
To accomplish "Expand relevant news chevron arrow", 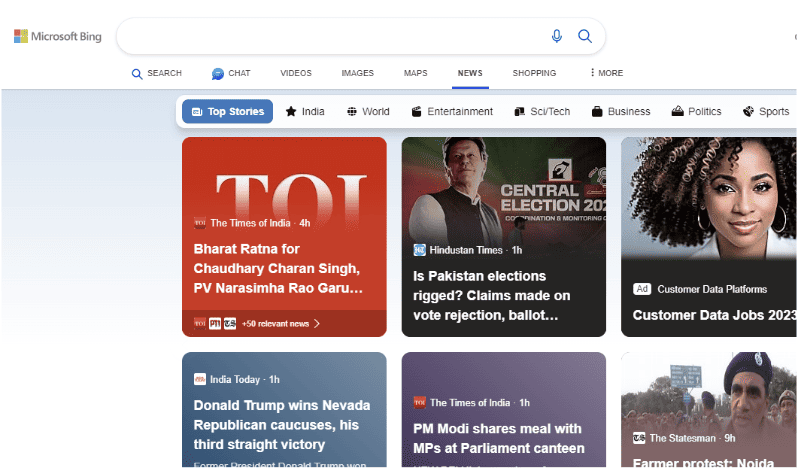I will 317,324.
